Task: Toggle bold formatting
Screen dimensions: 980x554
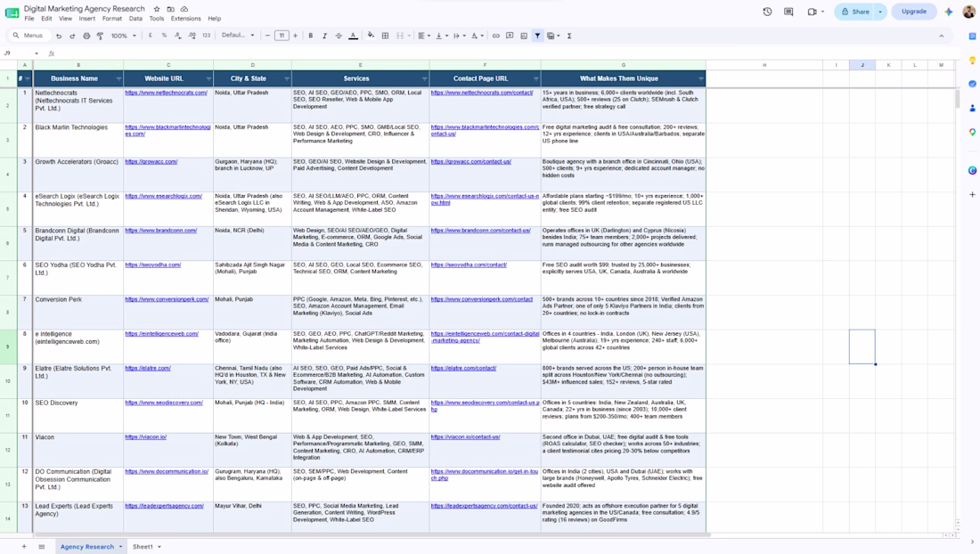Action: click(x=311, y=36)
